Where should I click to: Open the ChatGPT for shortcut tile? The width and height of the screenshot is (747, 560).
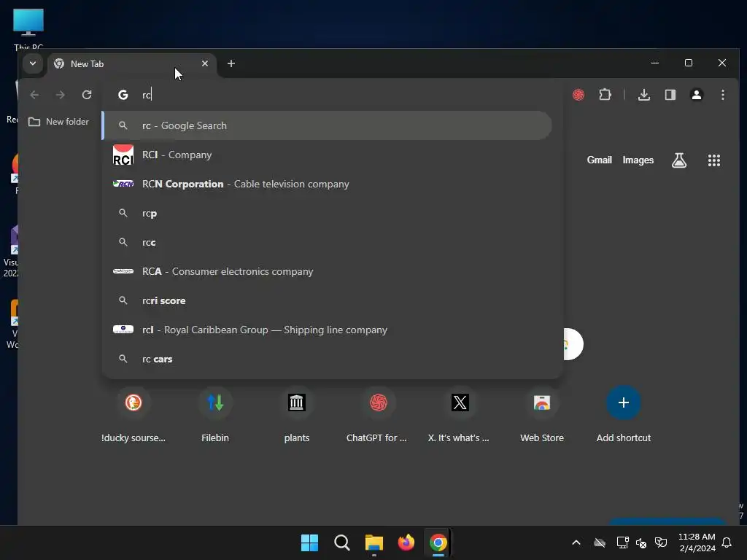379,415
